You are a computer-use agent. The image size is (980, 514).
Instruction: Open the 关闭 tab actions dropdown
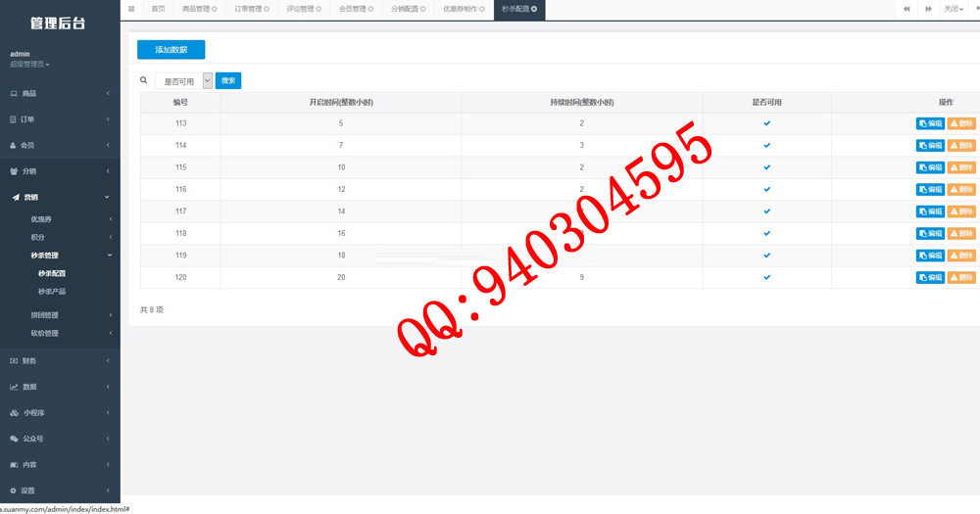[x=953, y=9]
